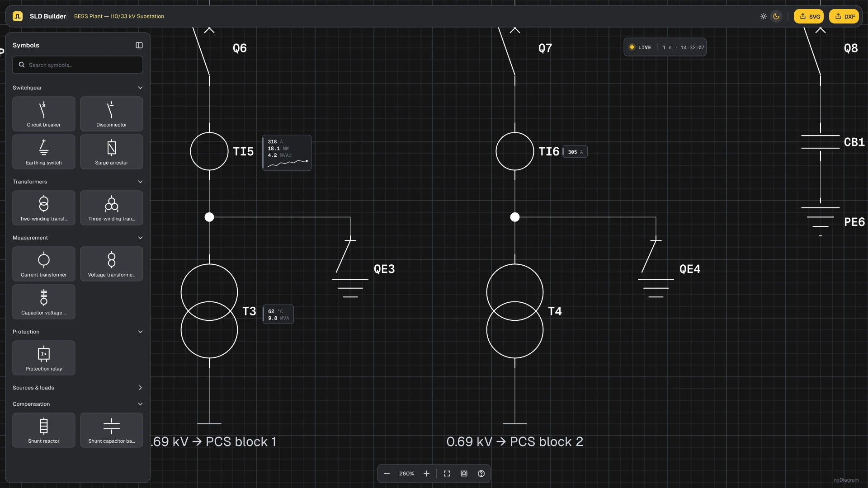Click the TI6 305 A readout

click(575, 152)
